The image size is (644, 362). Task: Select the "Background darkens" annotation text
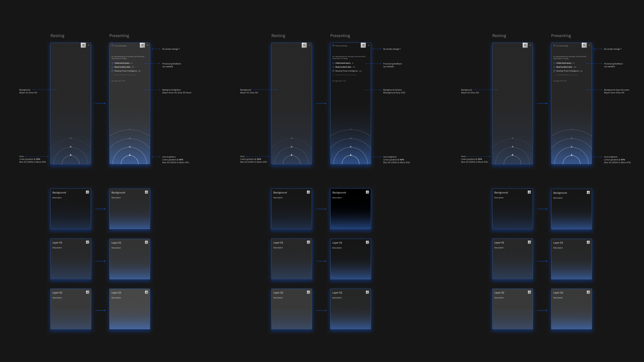[392, 90]
